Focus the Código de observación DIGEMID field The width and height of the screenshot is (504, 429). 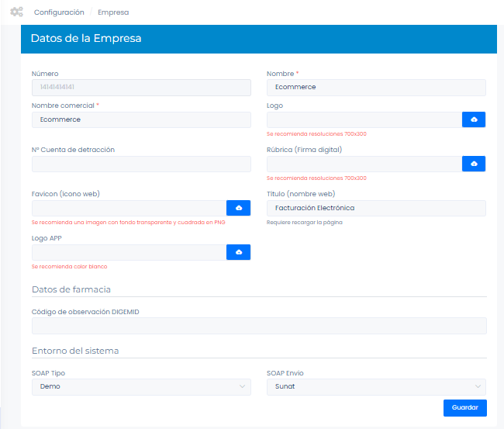259,326
